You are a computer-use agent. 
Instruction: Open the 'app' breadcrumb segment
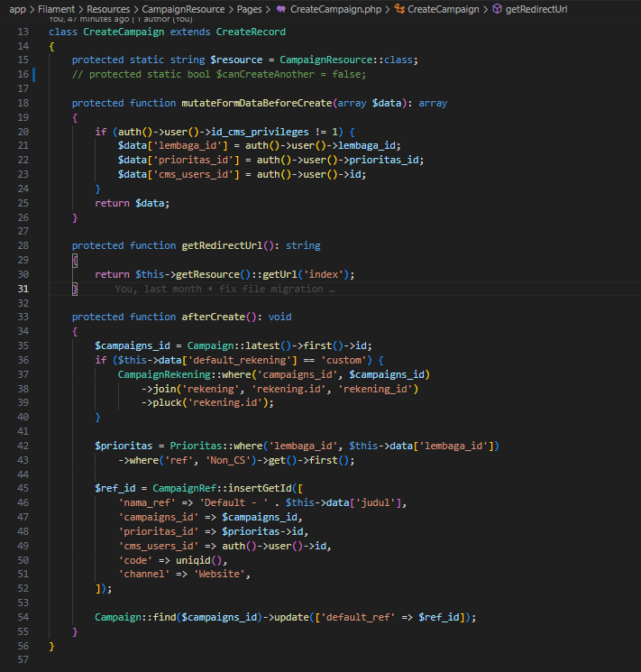17,9
